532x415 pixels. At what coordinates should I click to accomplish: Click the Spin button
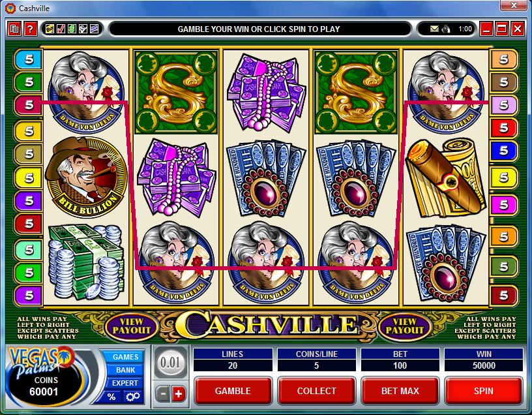point(484,391)
